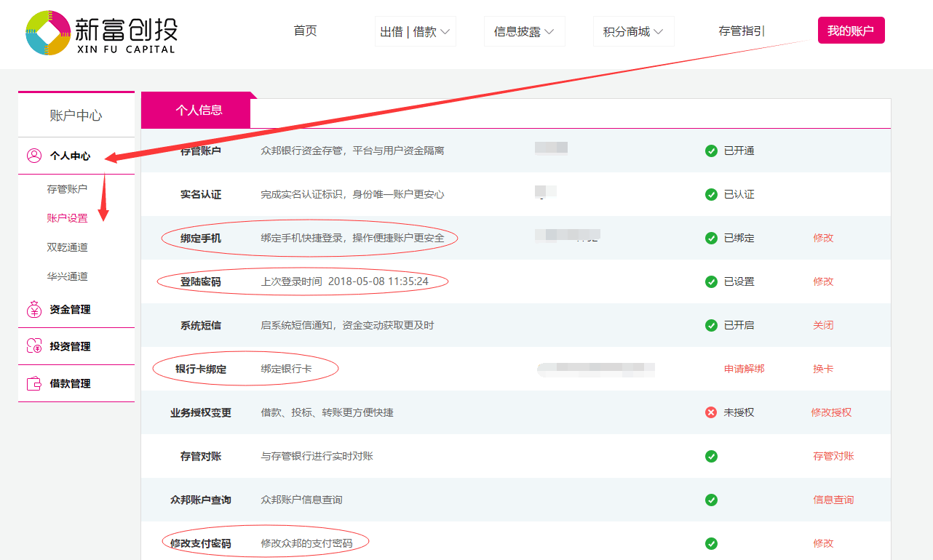Click the 我的账户 button
The width and height of the screenshot is (933, 560).
[851, 31]
